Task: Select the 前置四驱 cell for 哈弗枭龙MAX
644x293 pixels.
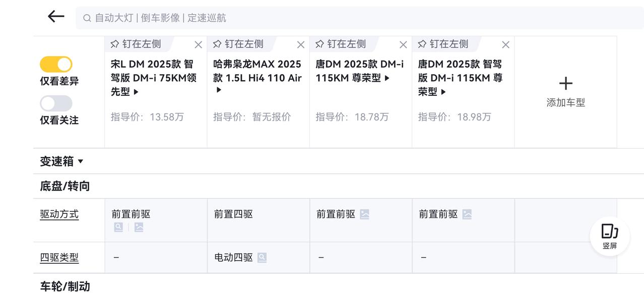Action: (259, 220)
